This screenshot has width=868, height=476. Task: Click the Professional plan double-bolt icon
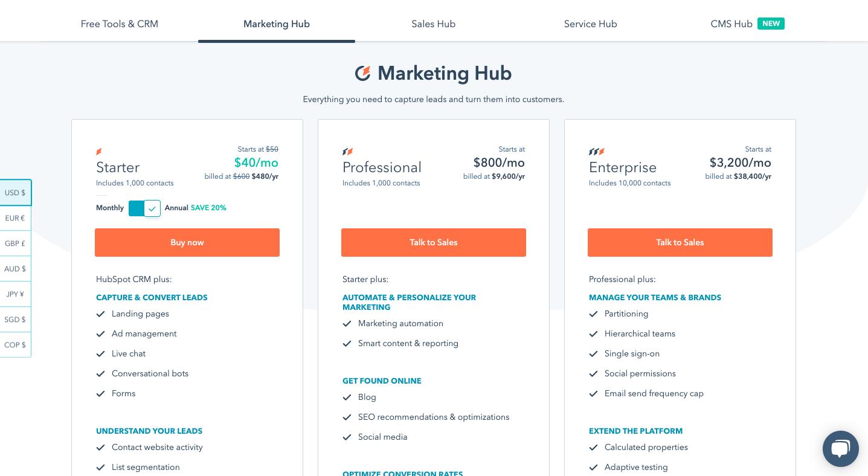(347, 152)
